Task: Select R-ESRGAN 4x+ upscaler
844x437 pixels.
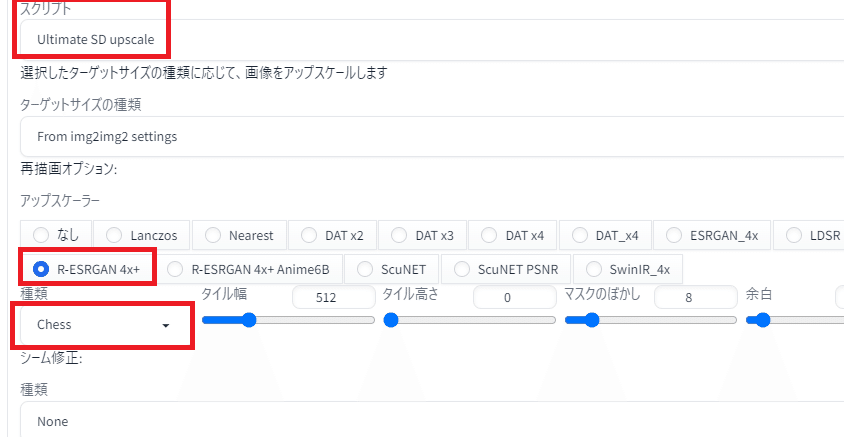Action: 88,269
